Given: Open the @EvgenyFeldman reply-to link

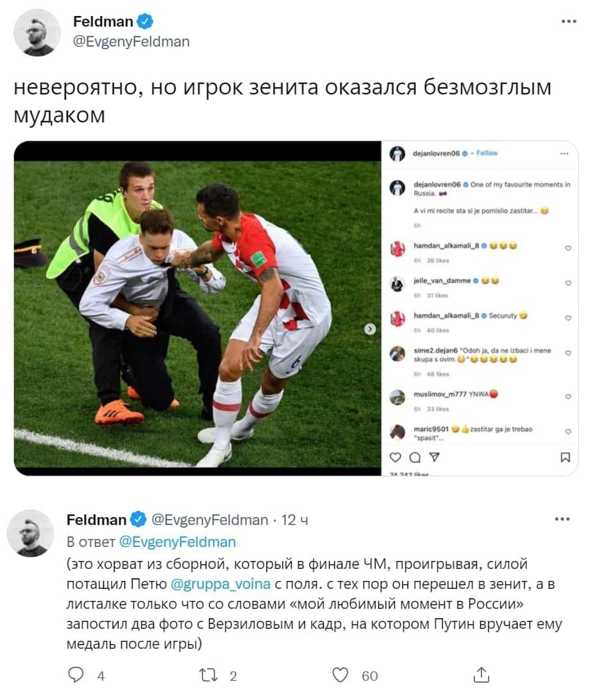Looking at the screenshot, I should pos(177,542).
